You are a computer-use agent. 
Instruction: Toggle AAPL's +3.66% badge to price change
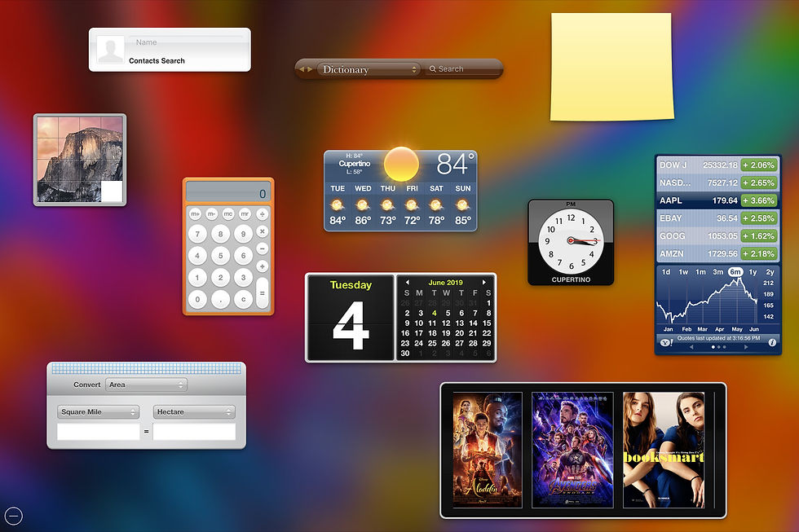point(759,200)
